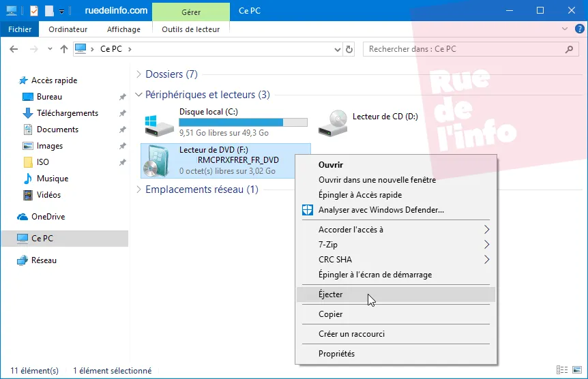
Task: Open Images in the navigation pane
Action: [x=50, y=146]
